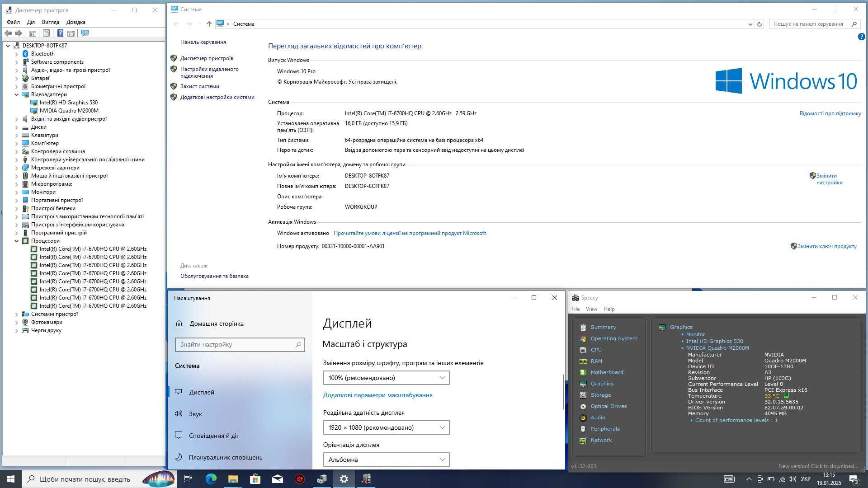
Task: Open the Файл menu in Device Manager
Action: coord(13,22)
